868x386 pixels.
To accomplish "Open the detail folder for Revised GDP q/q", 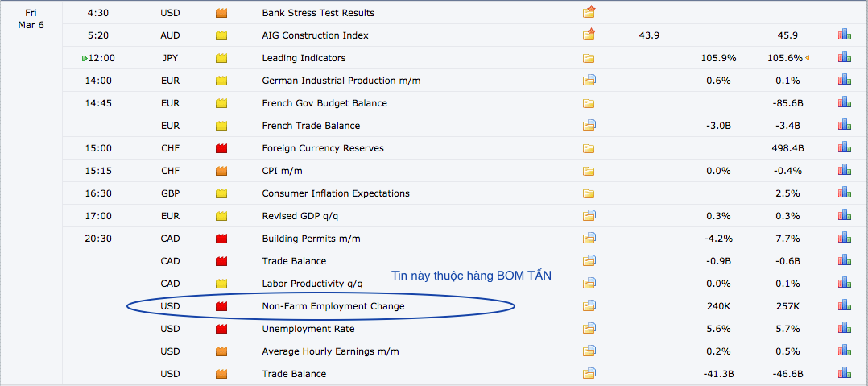I will tap(589, 216).
